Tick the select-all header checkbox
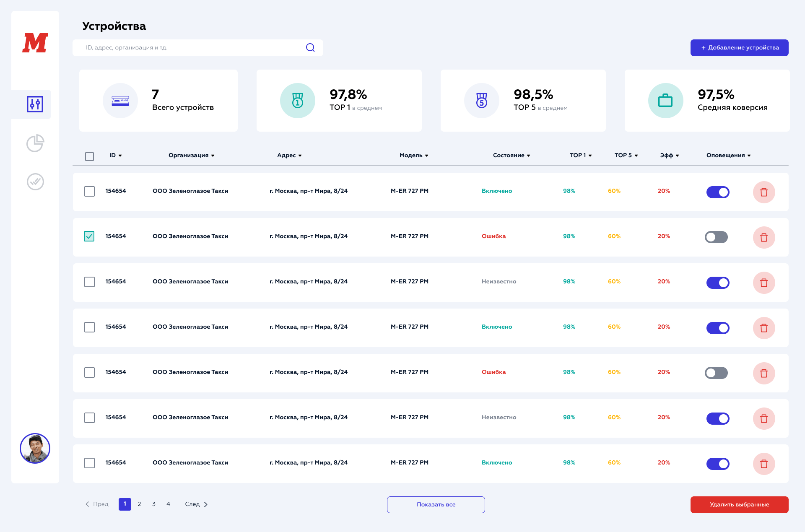The image size is (805, 532). (x=89, y=156)
